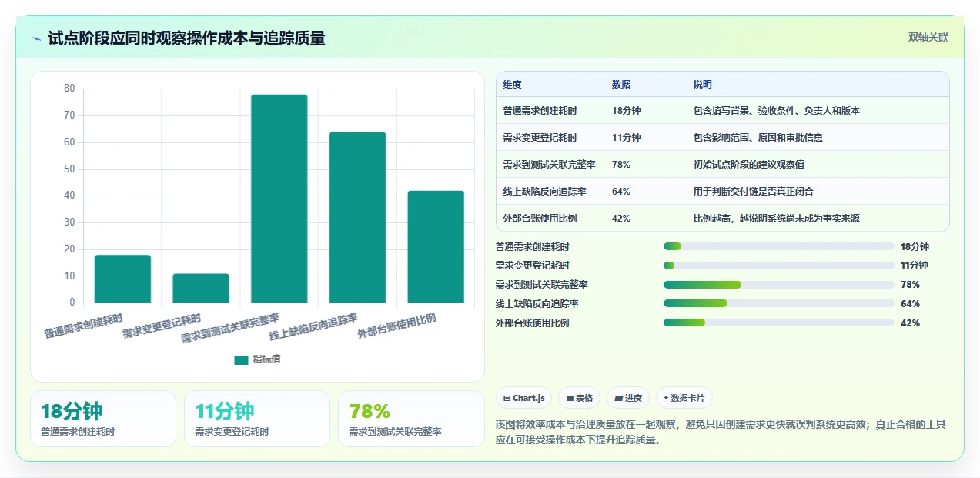Click table cell 64%
Screen dimensions: 980x478
click(x=621, y=192)
